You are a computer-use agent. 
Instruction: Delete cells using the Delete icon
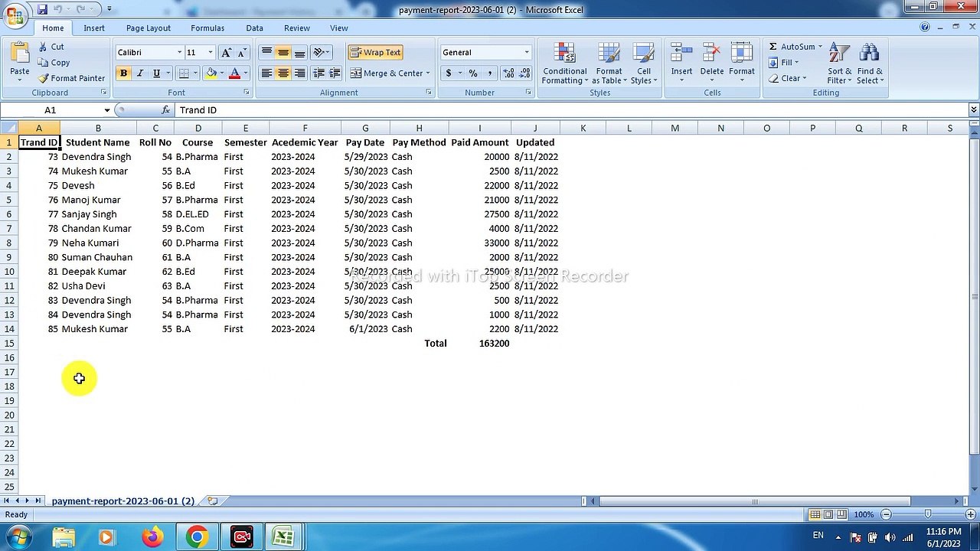[711, 53]
